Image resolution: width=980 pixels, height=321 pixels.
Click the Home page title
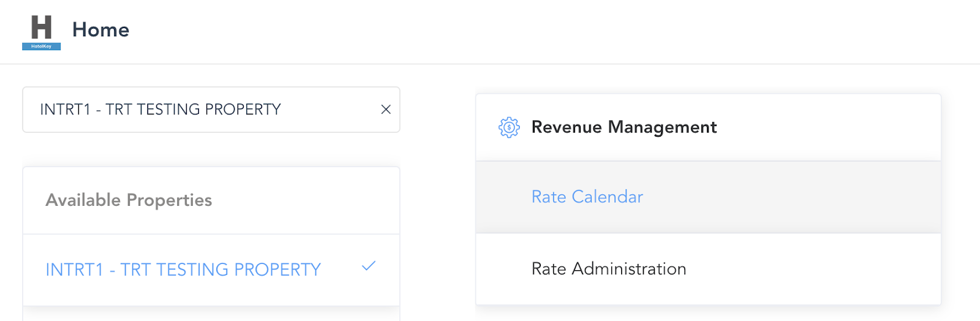coord(100,29)
